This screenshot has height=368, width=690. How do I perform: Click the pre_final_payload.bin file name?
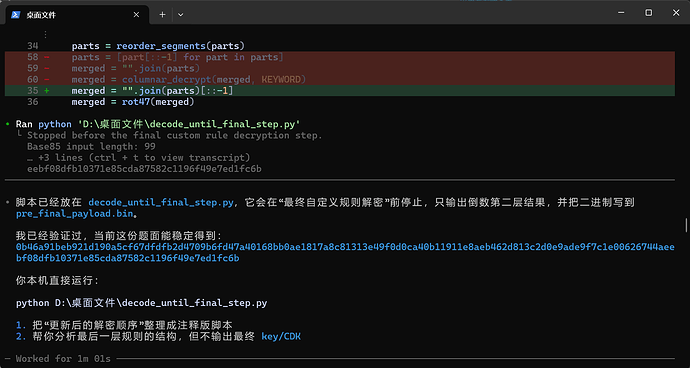tap(74, 214)
